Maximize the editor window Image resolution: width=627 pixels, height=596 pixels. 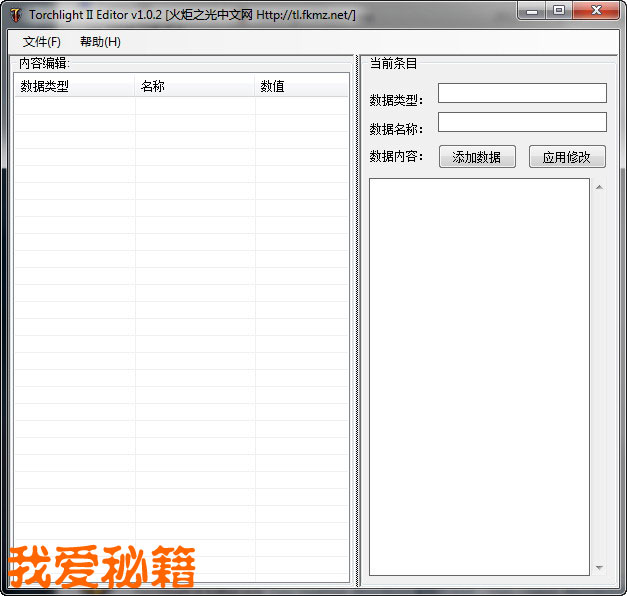(x=559, y=11)
